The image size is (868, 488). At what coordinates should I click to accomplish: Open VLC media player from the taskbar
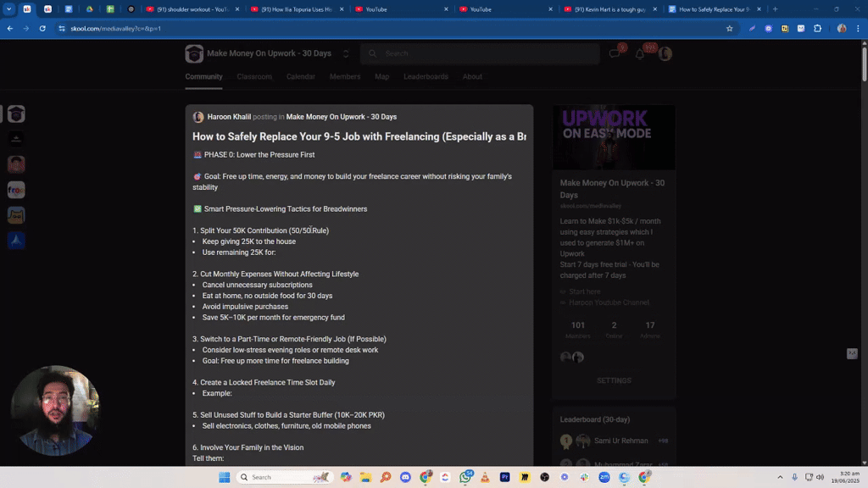click(x=485, y=477)
